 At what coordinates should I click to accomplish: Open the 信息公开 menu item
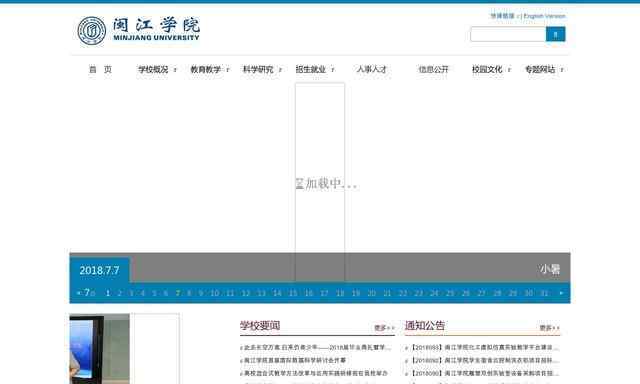[x=433, y=69]
